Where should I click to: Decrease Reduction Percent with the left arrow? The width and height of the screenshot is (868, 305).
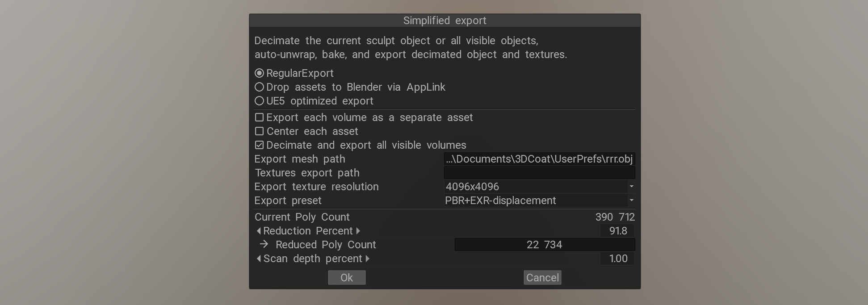(x=258, y=231)
